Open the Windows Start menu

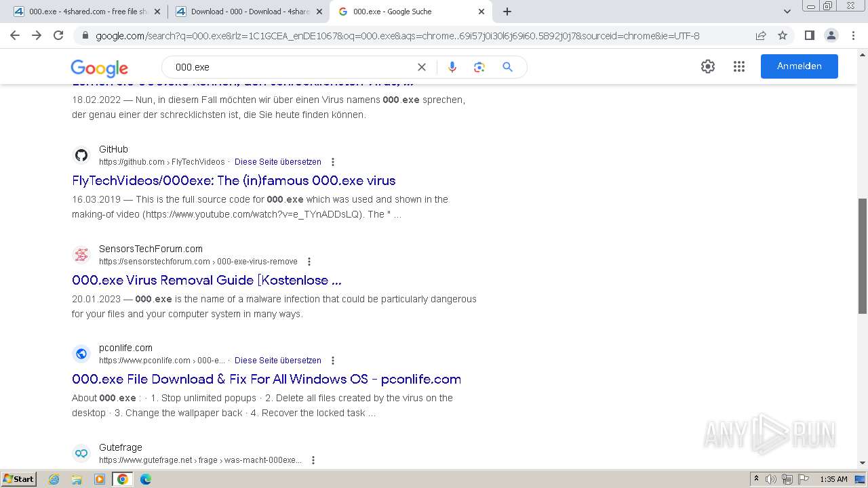19,479
